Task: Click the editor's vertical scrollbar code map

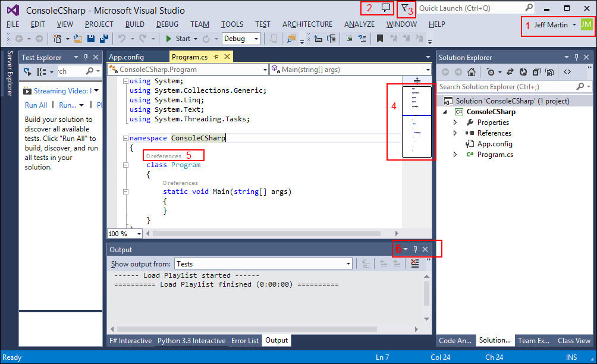Action: point(417,121)
